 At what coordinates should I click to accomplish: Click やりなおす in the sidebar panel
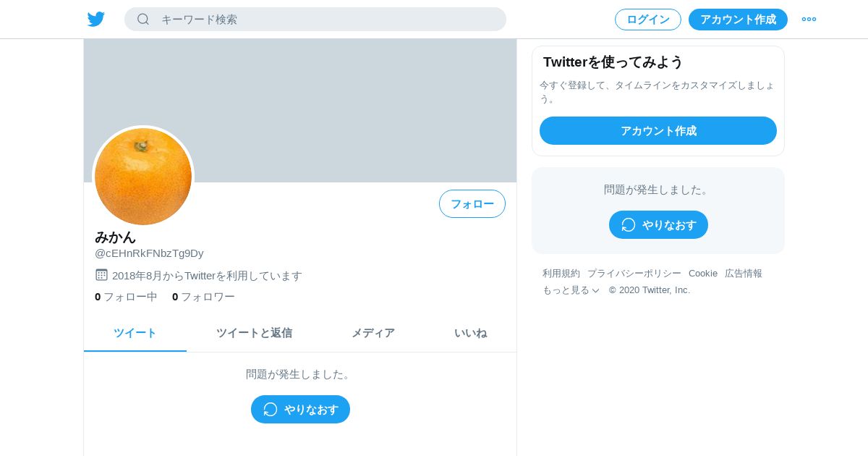pos(658,224)
